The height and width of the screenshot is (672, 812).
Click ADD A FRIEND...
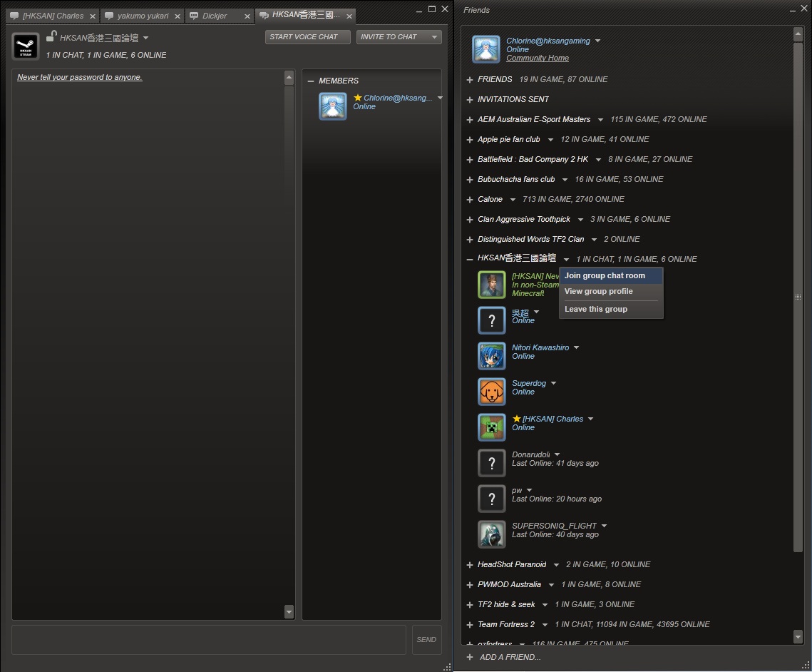[510, 657]
